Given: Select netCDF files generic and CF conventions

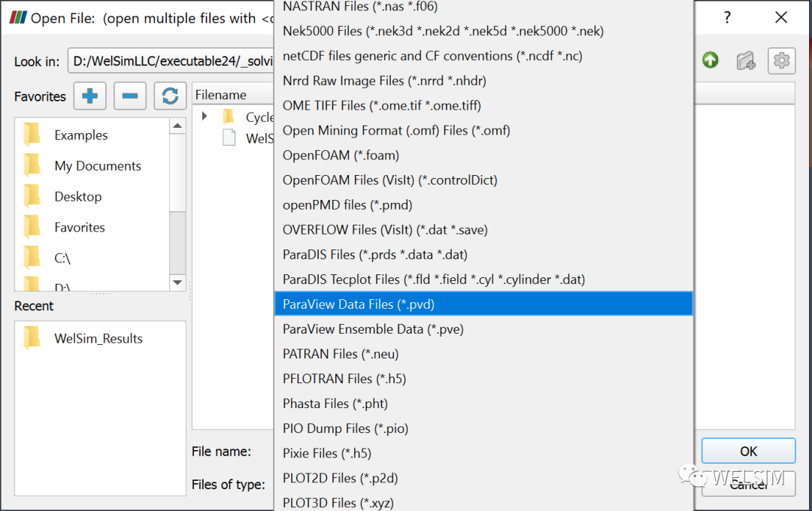Looking at the screenshot, I should click(483, 56).
